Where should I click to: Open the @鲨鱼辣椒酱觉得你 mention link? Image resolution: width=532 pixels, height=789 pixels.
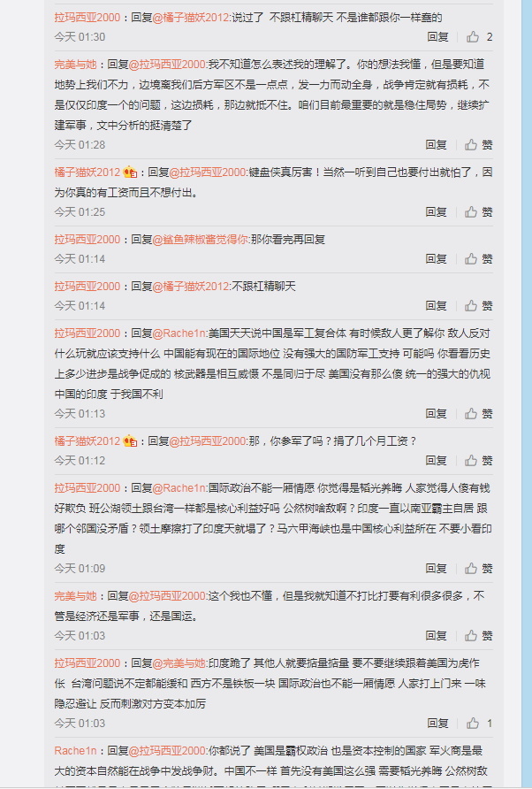coord(201,240)
